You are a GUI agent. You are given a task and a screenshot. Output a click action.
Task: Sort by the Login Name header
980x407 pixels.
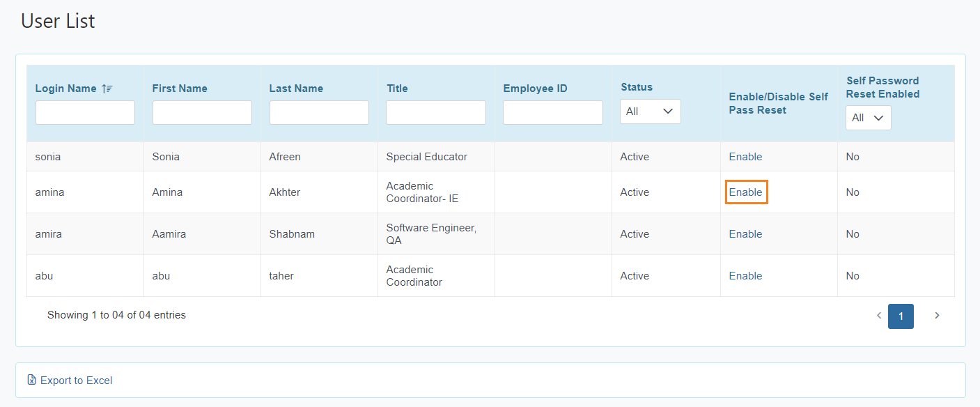click(x=66, y=89)
